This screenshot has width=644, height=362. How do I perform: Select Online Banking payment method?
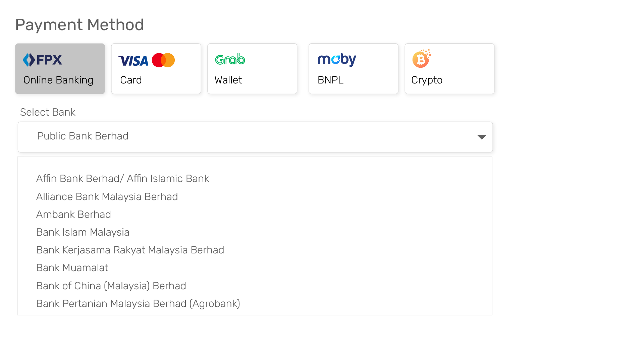pyautogui.click(x=60, y=69)
